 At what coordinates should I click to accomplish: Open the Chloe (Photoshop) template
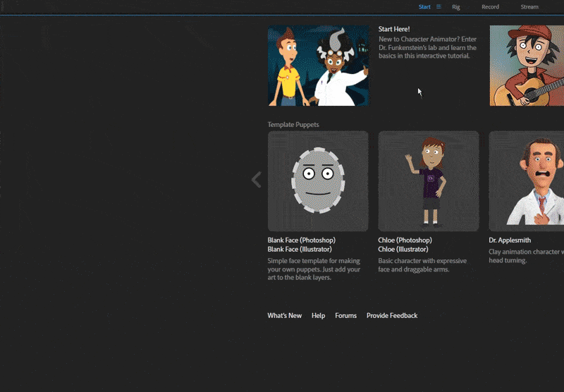pos(405,240)
